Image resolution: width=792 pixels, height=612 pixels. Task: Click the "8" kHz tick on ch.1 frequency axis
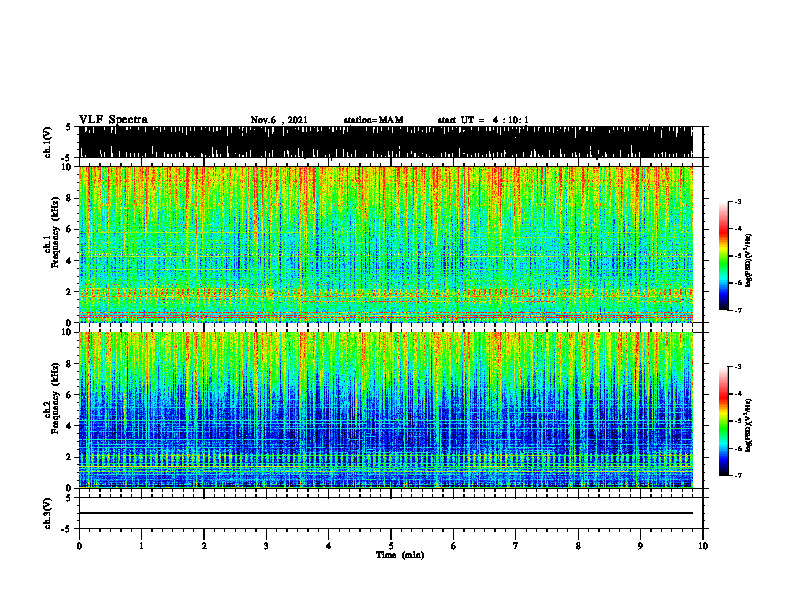click(70, 198)
